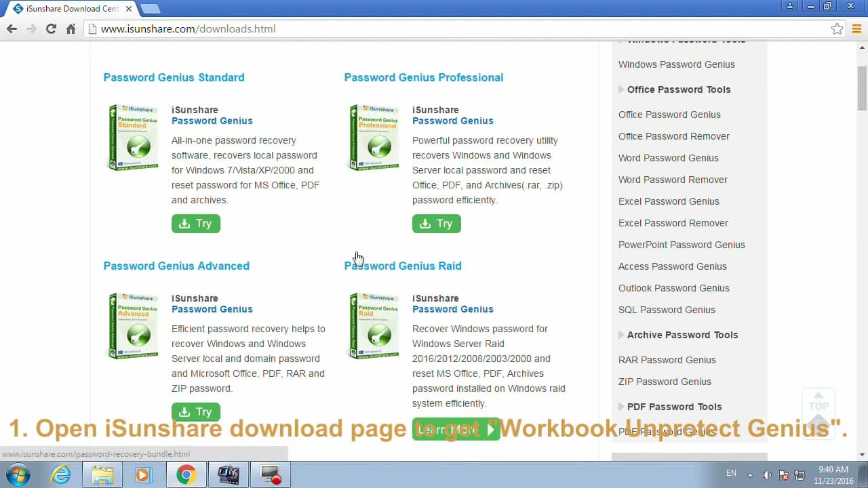Click the taskbar clock showing 9:40 AM
This screenshot has width=868, height=488.
point(833,474)
